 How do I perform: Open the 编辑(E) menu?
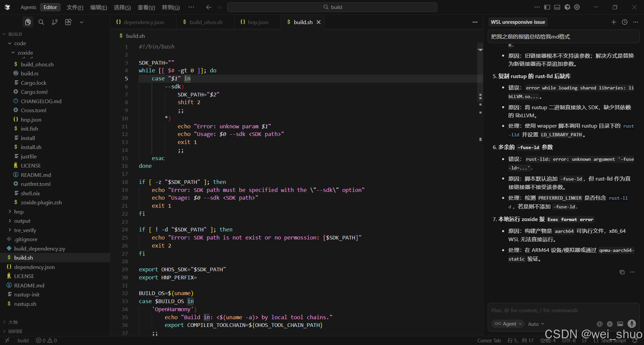click(99, 7)
